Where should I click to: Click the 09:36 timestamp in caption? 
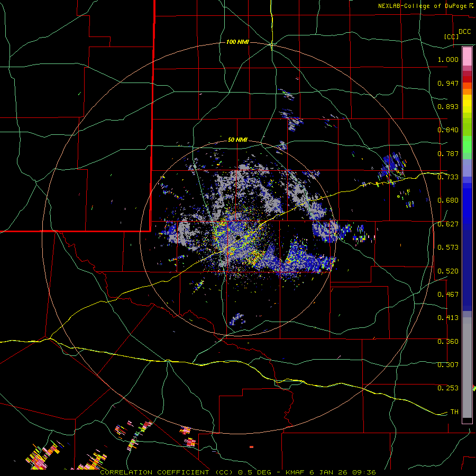[364, 472]
